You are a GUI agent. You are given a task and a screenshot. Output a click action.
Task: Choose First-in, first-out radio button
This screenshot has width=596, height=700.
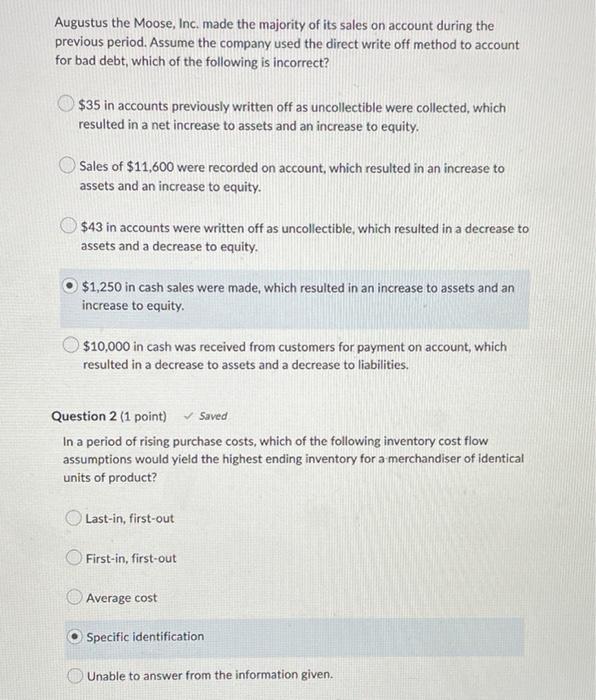pyautogui.click(x=74, y=557)
